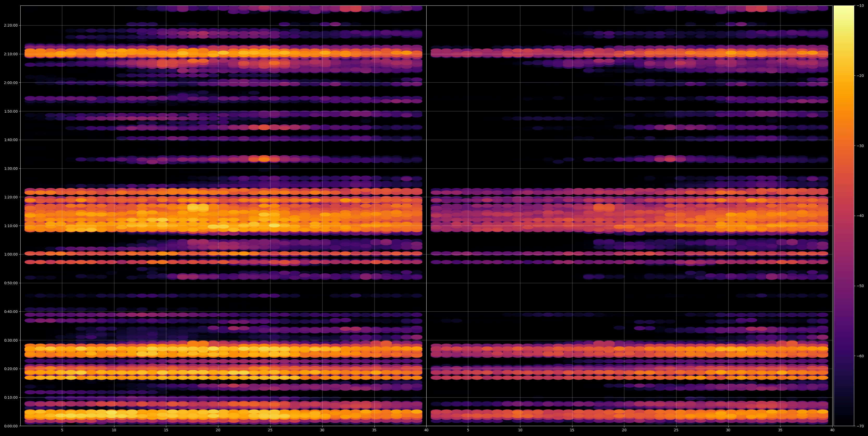This screenshot has width=868, height=436.
Task: Select the 0:40:00 y-axis tick label
Action: (11, 312)
